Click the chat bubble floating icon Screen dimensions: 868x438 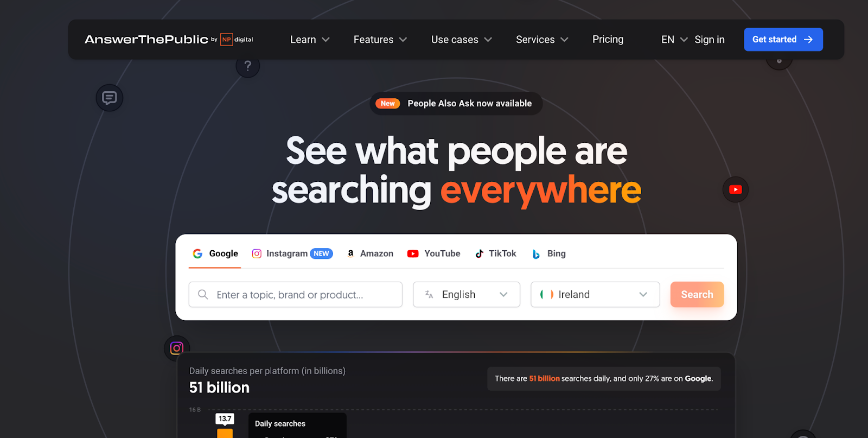(x=110, y=98)
